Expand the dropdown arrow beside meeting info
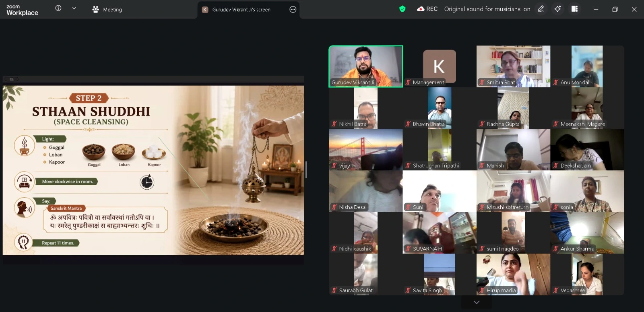644x312 pixels. tap(74, 8)
